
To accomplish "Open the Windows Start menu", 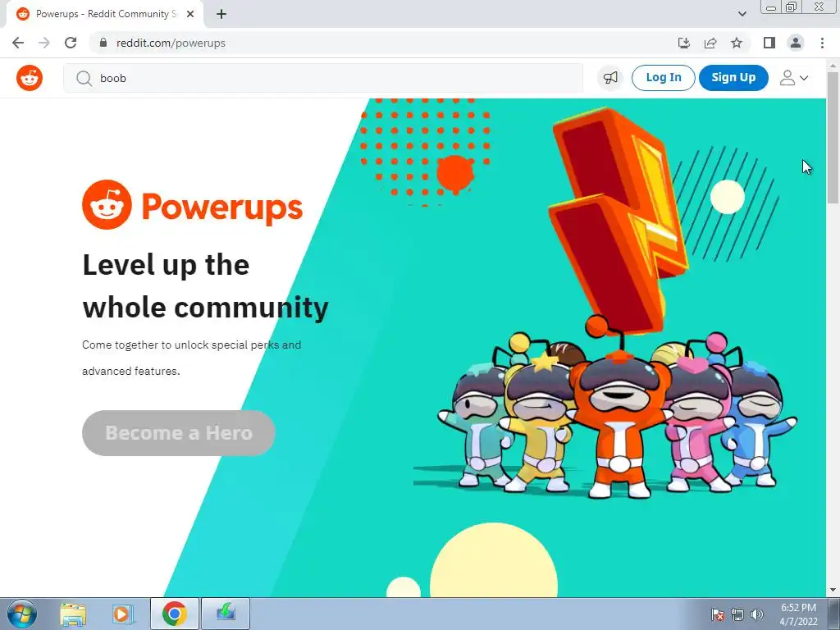I will click(21, 614).
